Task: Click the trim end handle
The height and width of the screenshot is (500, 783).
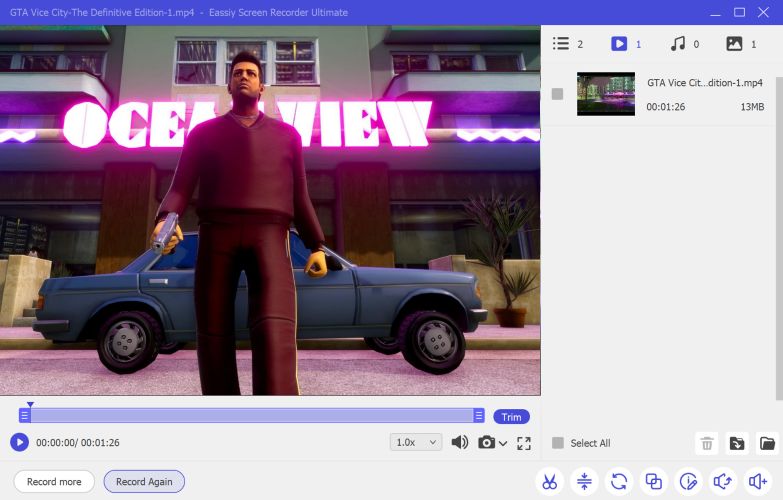Action: 478,415
